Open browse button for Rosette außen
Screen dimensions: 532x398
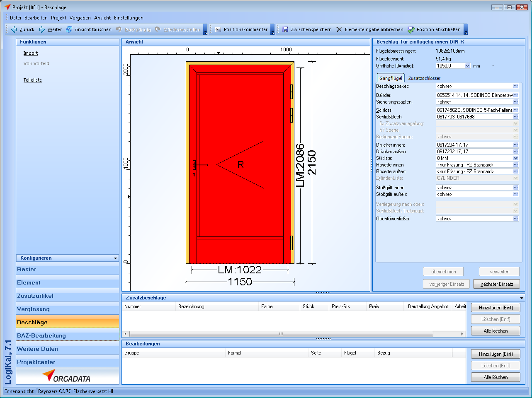516,171
